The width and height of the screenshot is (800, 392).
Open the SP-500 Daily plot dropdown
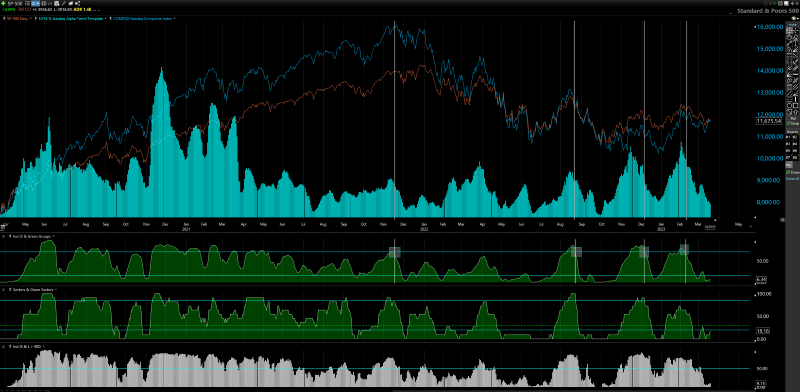point(31,18)
